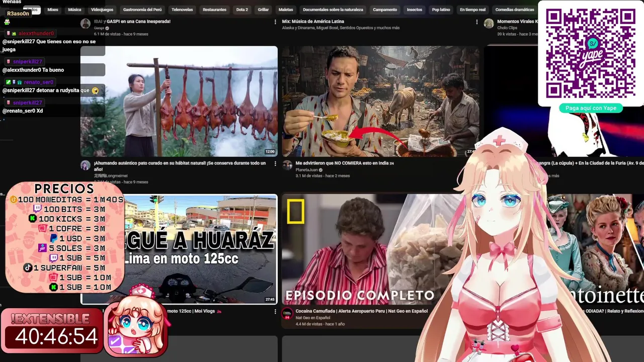Click Nat Geo en Español channel avatar
644x362 pixels.
pos(287,313)
